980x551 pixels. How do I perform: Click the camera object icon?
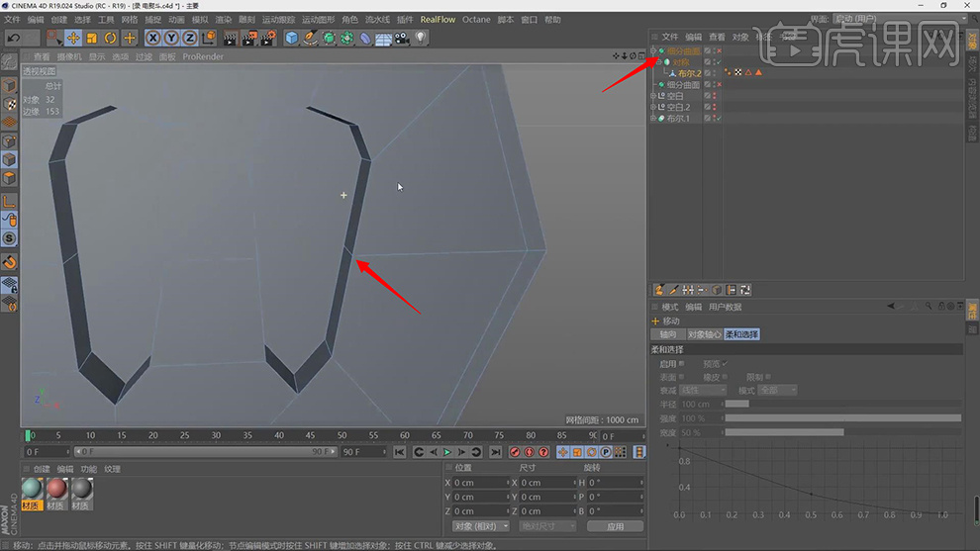(402, 38)
